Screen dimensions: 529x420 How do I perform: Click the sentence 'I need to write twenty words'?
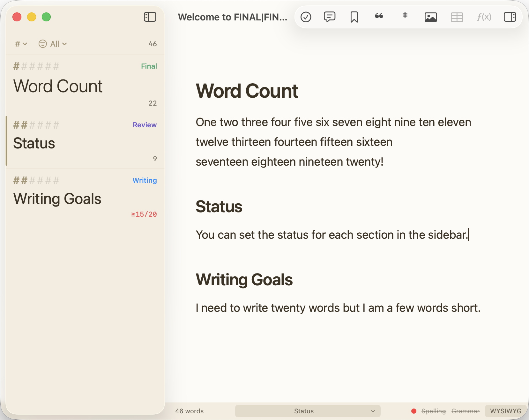338,308
